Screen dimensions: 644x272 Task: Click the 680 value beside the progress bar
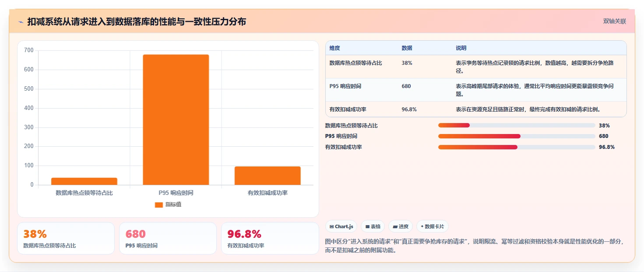point(603,136)
